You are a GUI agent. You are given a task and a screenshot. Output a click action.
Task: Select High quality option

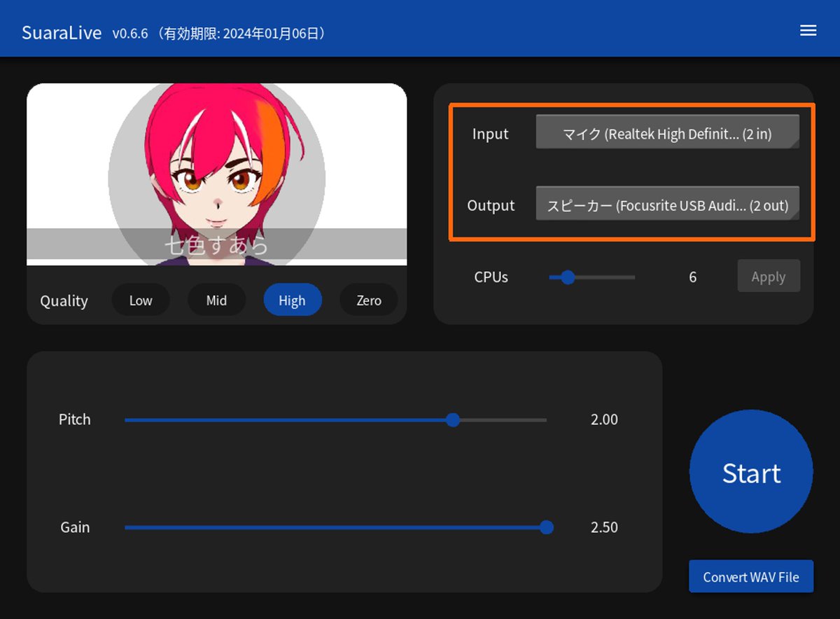292,300
